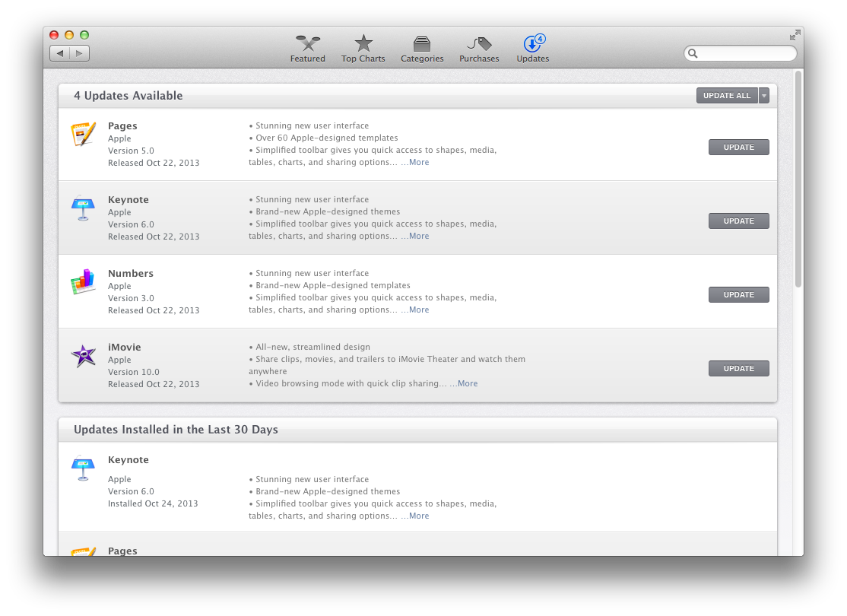Click the green zoom window button

coord(84,35)
